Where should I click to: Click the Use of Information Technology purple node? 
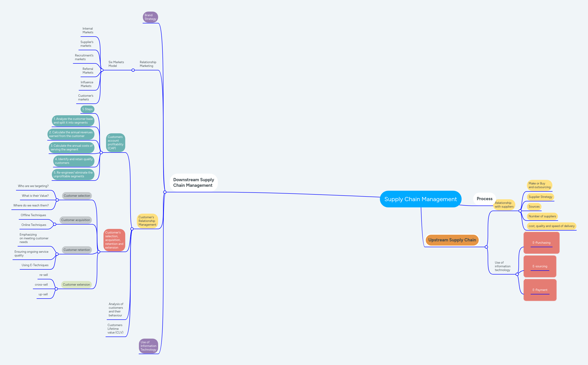click(148, 346)
